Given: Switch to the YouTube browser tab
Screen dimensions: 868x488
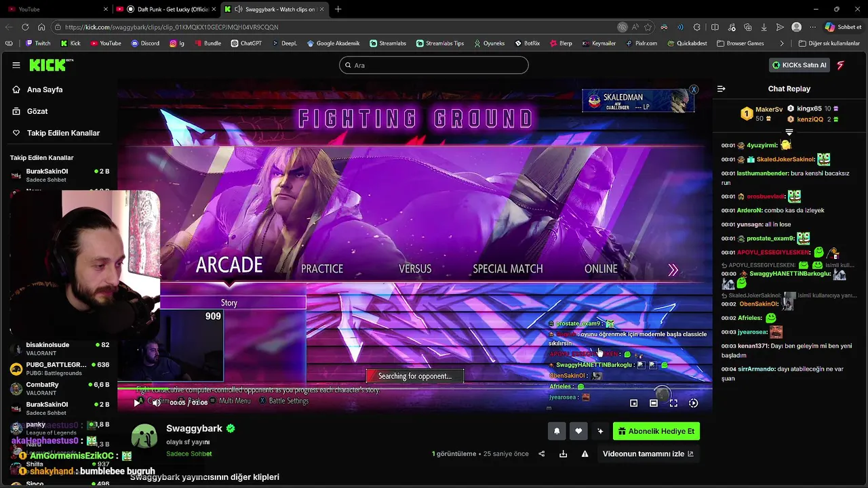Looking at the screenshot, I should (x=58, y=9).
